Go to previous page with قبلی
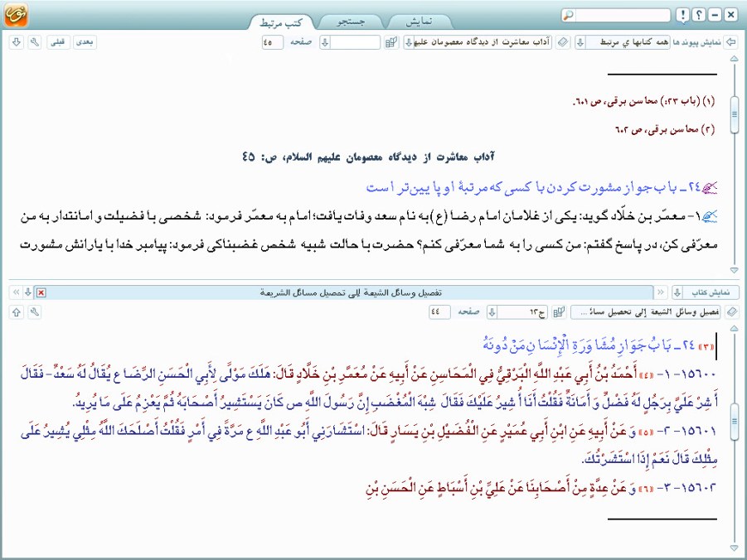This screenshot has width=747, height=560. pyautogui.click(x=58, y=42)
